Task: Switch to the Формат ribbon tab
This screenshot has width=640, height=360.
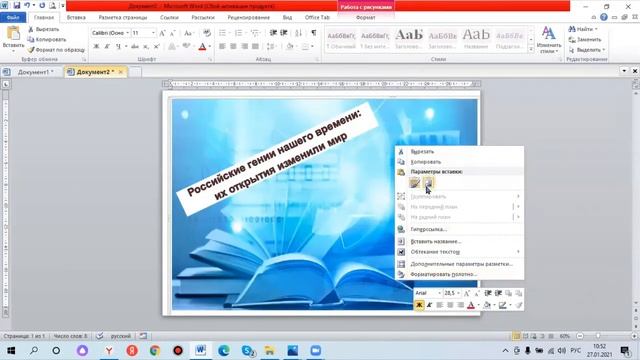Action: pos(366,18)
